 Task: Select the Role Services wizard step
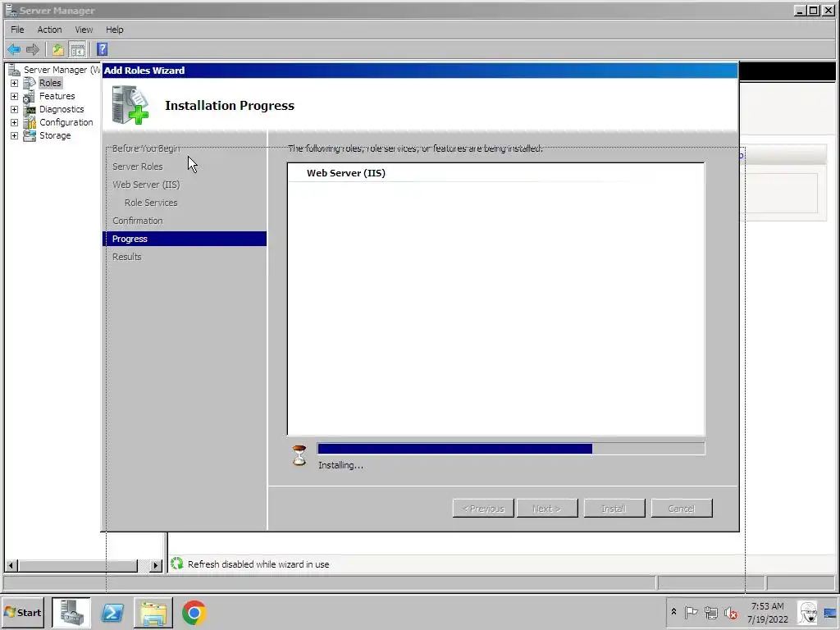pyautogui.click(x=151, y=203)
